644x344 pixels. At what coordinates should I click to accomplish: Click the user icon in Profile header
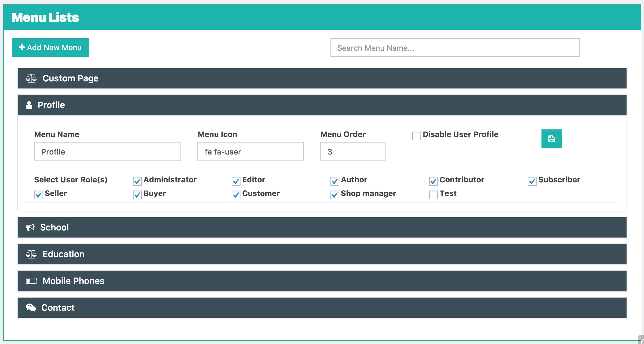(x=29, y=105)
